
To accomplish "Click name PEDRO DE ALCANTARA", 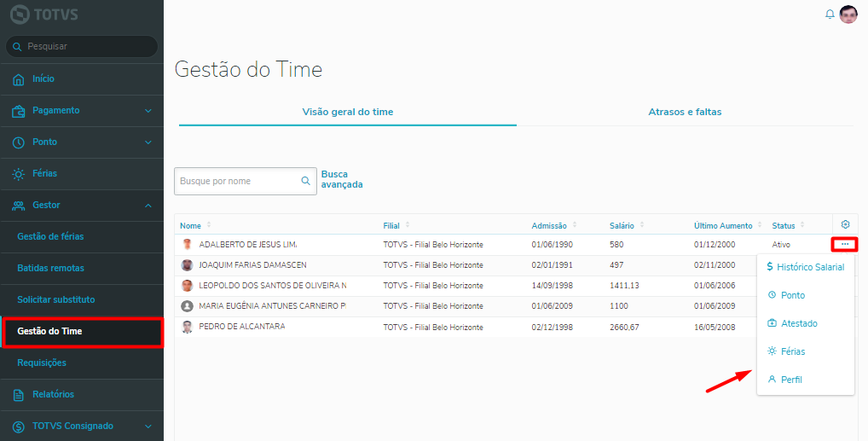I will [x=242, y=327].
